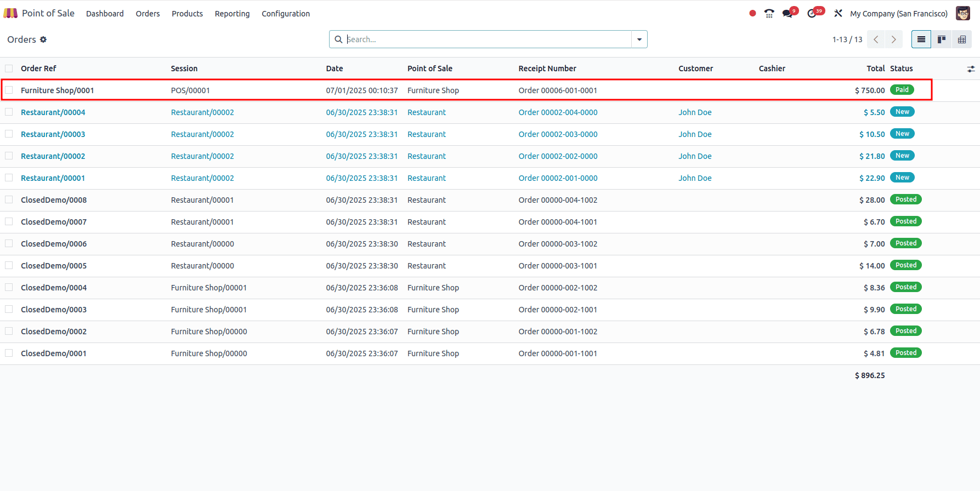
Task: Sort by Total column header
Action: [876, 68]
